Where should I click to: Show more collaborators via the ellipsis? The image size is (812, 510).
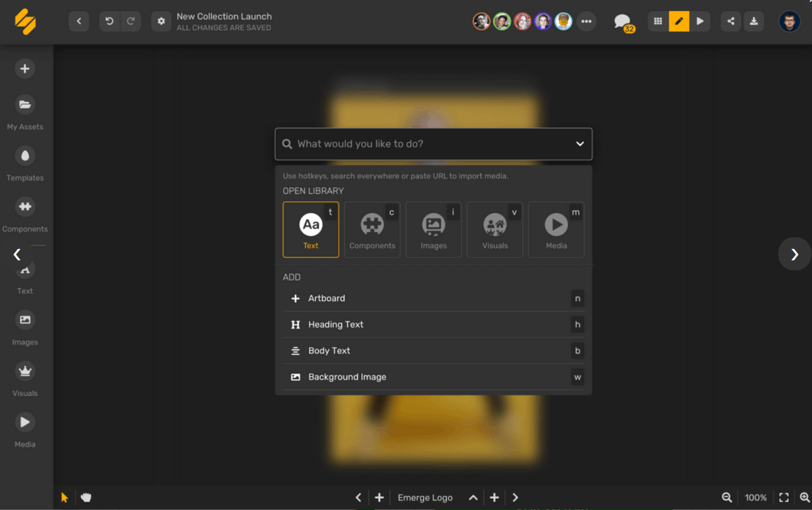[x=586, y=21]
